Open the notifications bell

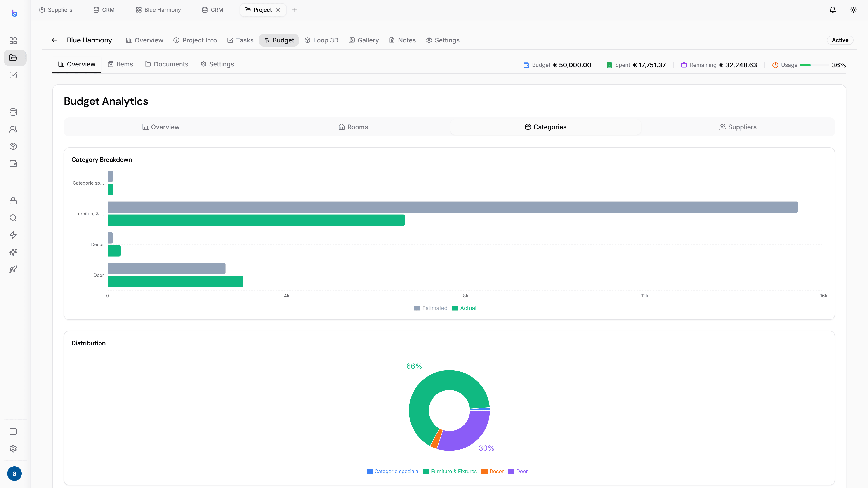coord(833,10)
